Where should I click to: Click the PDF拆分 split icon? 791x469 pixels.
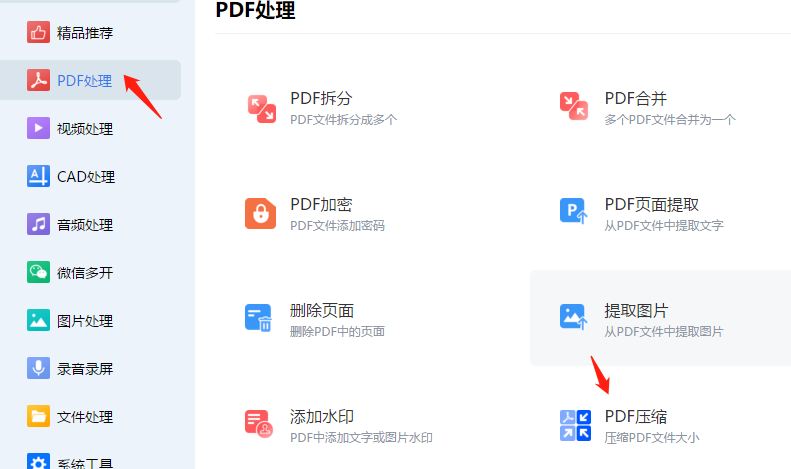[261, 108]
